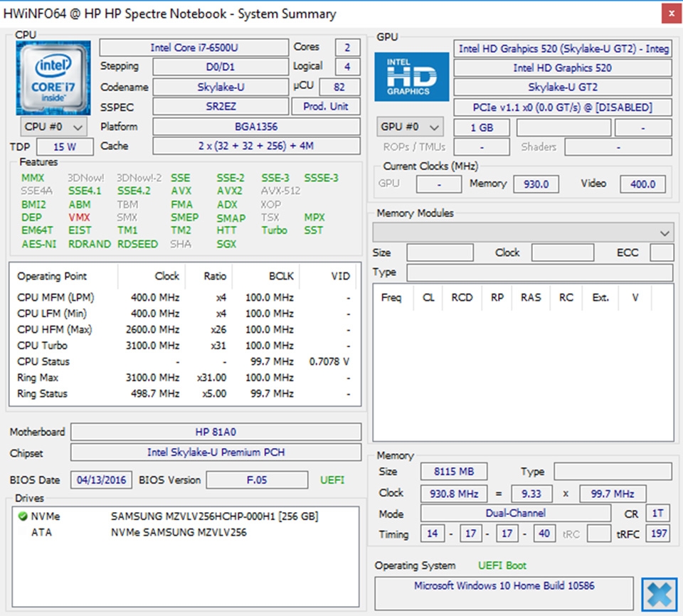Select the CPU Turbo operating point row
Image resolution: width=683 pixels, height=616 pixels.
point(184,346)
